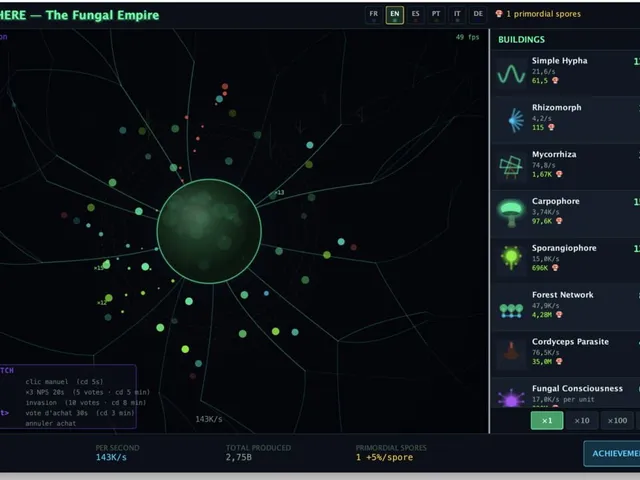Click the spore cluster labeled ×13
This screenshot has height=480, width=640.
[275, 194]
